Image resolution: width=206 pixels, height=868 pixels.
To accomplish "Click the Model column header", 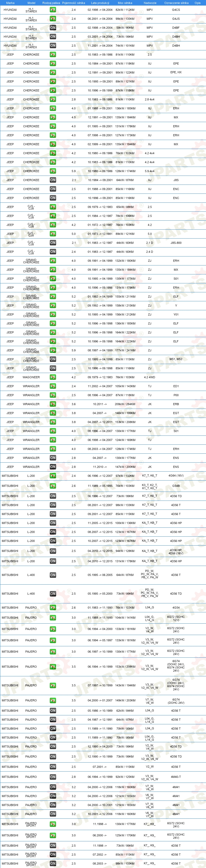I will [31, 3].
